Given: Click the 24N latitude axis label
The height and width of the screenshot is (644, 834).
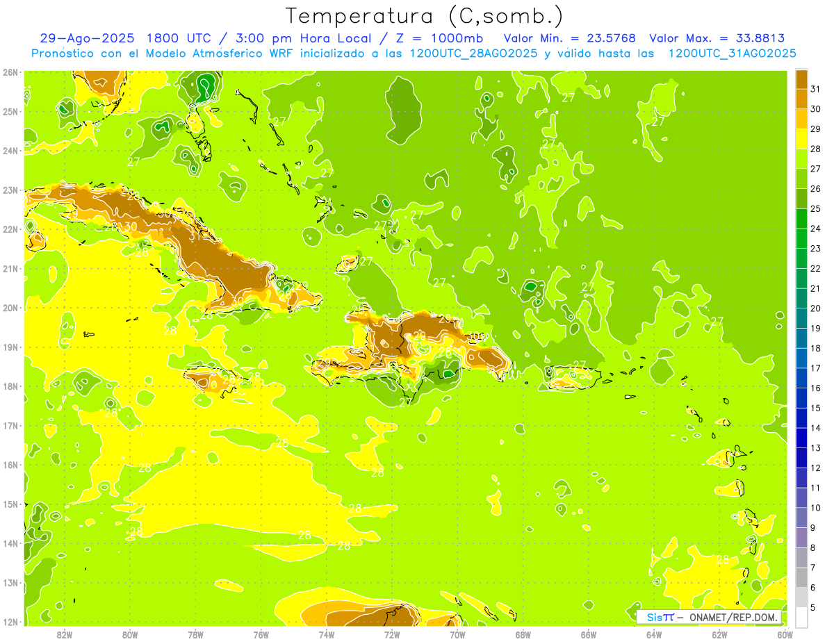Looking at the screenshot, I should pyautogui.click(x=10, y=151).
